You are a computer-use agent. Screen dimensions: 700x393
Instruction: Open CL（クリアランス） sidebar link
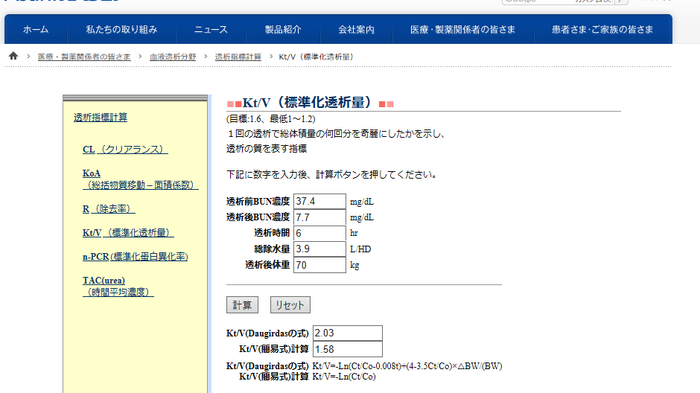pos(125,150)
